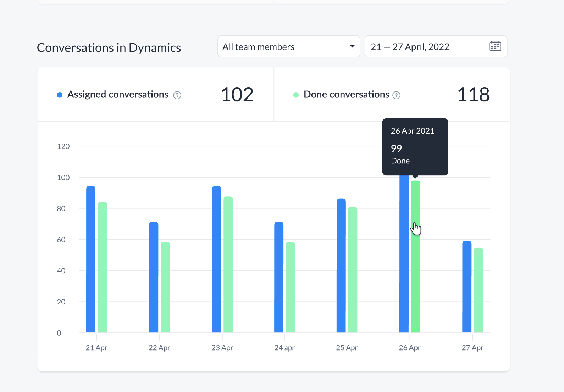Select the green done bar for 23 Apr
Screen dimensions: 564x392
click(228, 264)
